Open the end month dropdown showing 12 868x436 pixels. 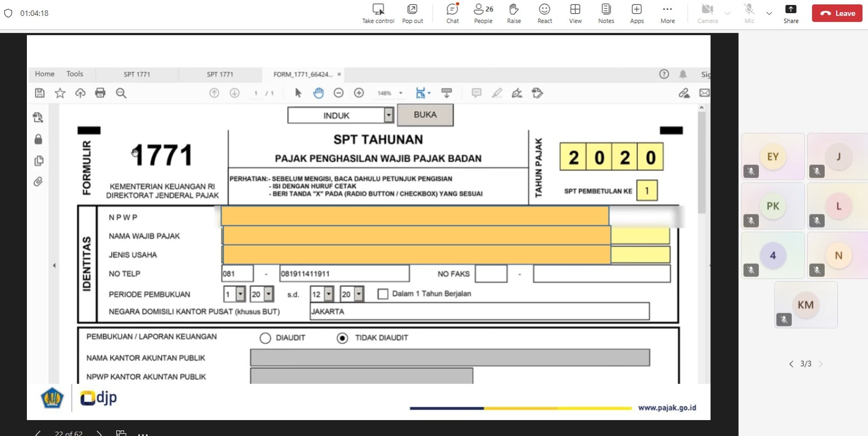click(x=328, y=295)
